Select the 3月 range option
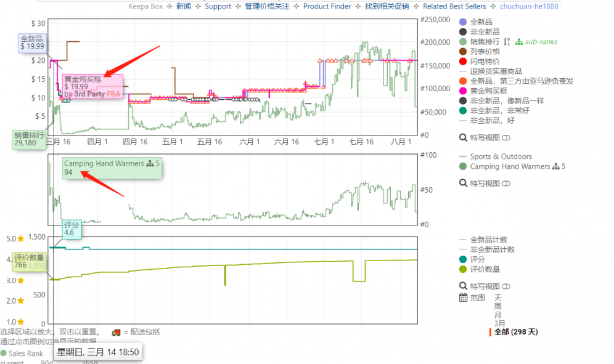 pos(499,323)
